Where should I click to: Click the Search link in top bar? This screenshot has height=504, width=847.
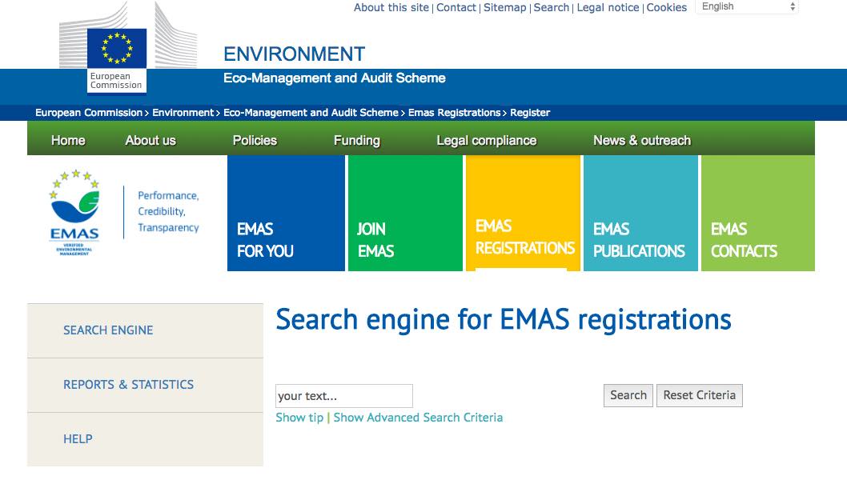coord(551,7)
